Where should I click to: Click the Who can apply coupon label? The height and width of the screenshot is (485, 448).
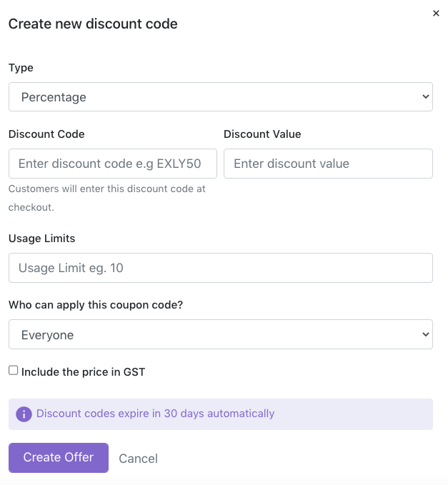(96, 305)
